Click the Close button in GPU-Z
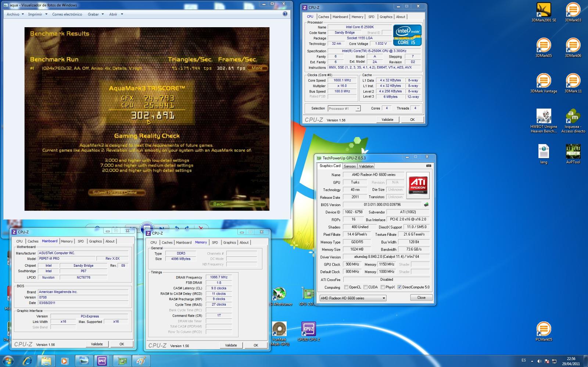The image size is (588, 367). 422,298
